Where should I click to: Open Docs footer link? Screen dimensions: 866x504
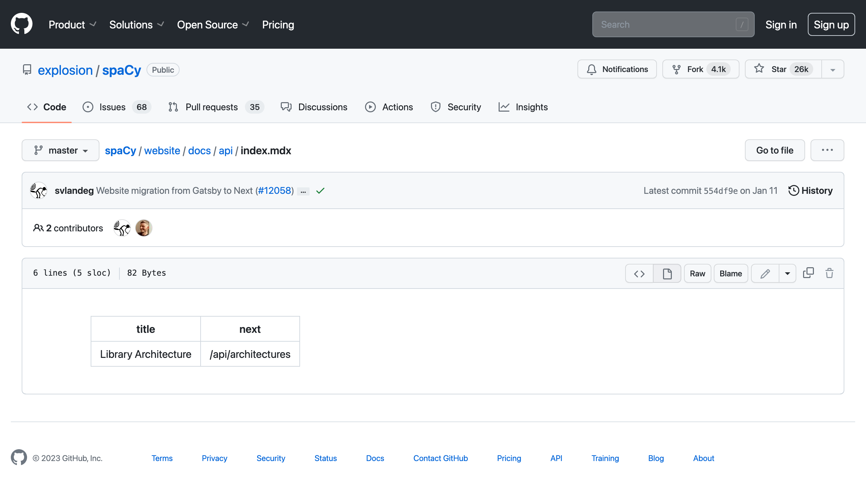tap(375, 458)
